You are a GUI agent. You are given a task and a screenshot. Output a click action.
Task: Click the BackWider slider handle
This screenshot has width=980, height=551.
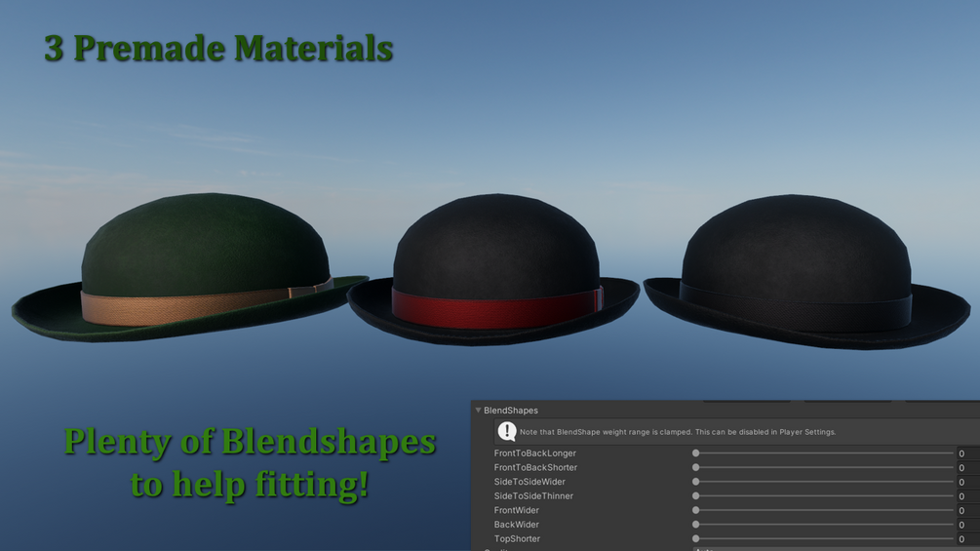695,525
